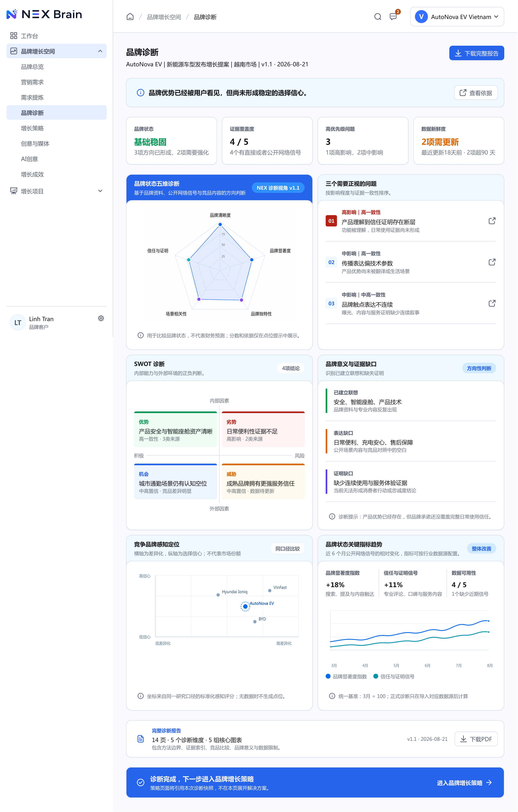The height and width of the screenshot is (812, 518).
Task: Click Hyundai Ioniq dot on positioning chart
Action: [x=218, y=595]
